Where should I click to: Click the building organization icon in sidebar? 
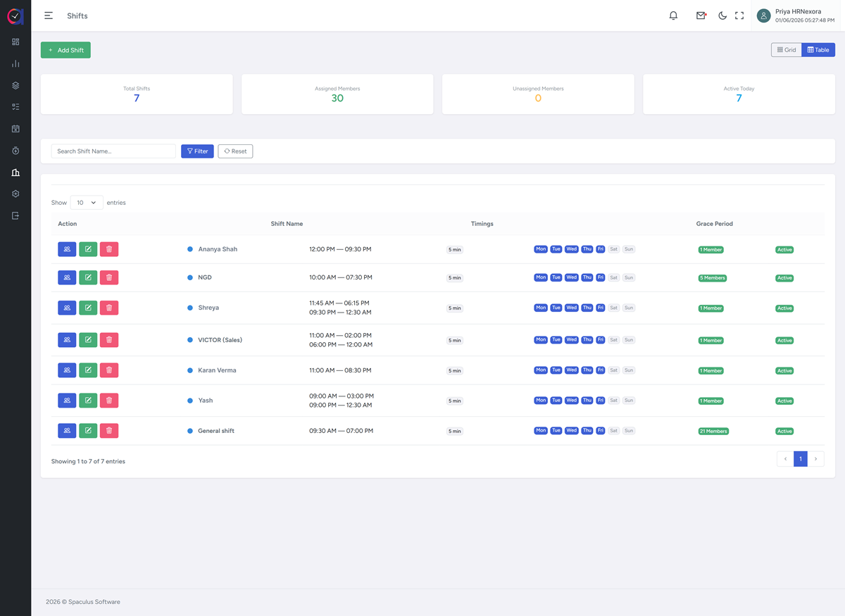click(x=15, y=172)
